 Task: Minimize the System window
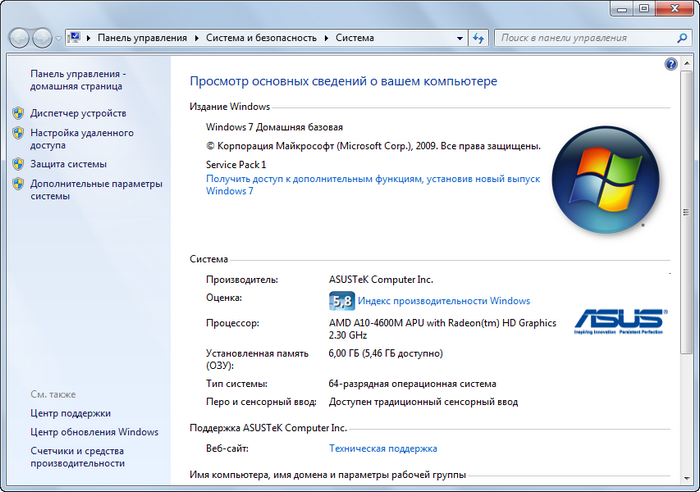pos(623,8)
